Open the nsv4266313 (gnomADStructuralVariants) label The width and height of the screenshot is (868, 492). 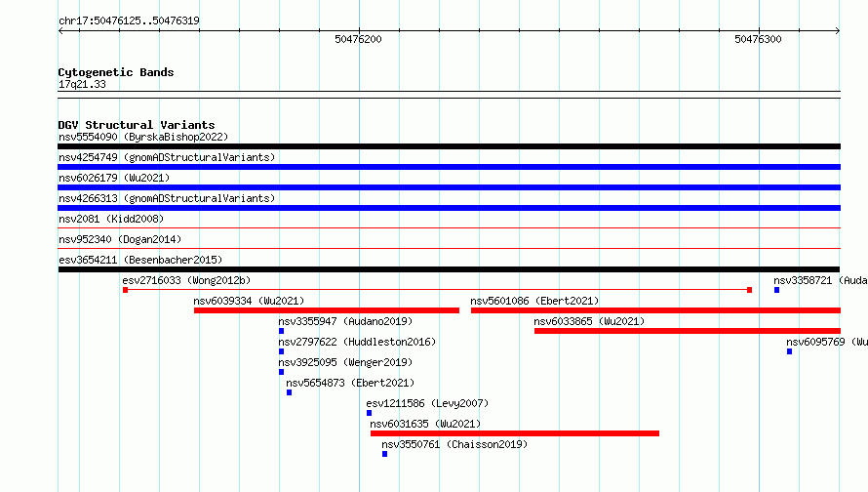click(167, 198)
